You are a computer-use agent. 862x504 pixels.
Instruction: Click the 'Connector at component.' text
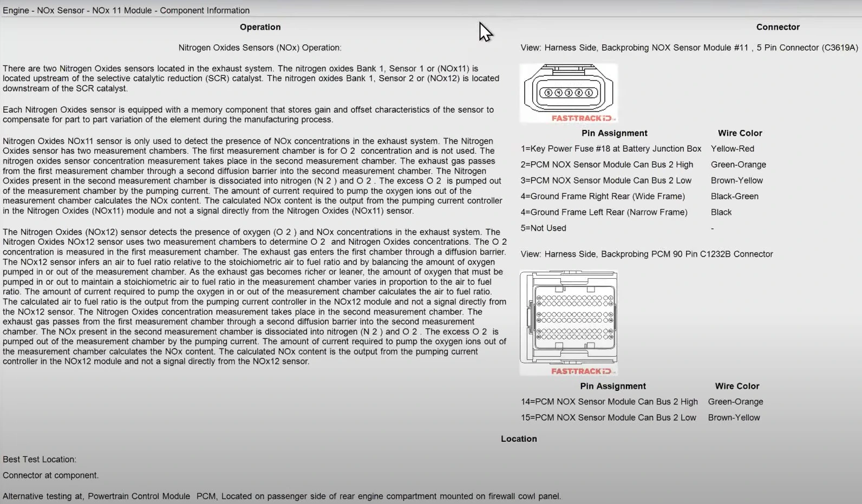coord(50,475)
